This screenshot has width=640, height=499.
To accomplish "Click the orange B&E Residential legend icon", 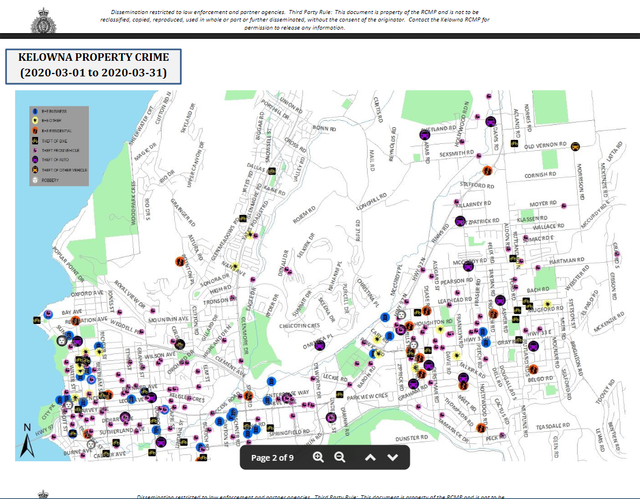I will pos(35,131).
